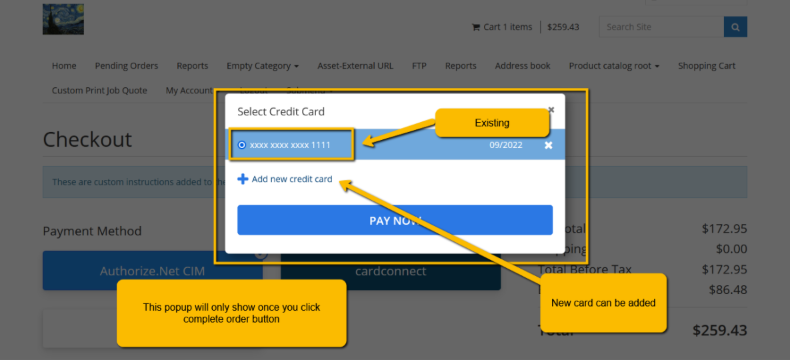The image size is (790, 360).
Task: Open the Pending Orders menu item
Action: [x=126, y=66]
